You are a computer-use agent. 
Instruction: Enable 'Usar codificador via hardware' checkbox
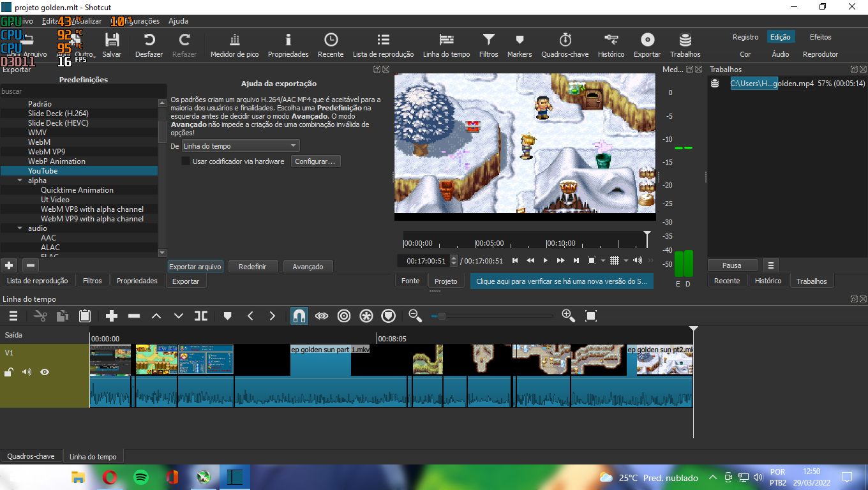(186, 161)
